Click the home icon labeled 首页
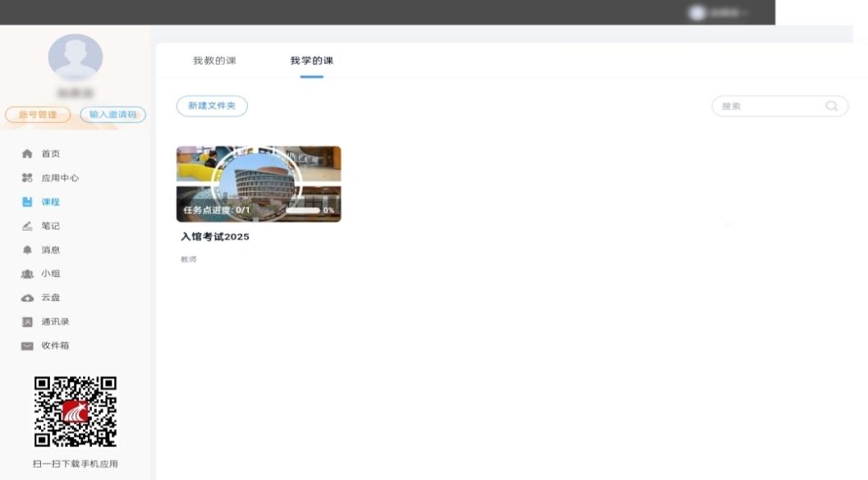The height and width of the screenshot is (480, 868). pos(27,154)
